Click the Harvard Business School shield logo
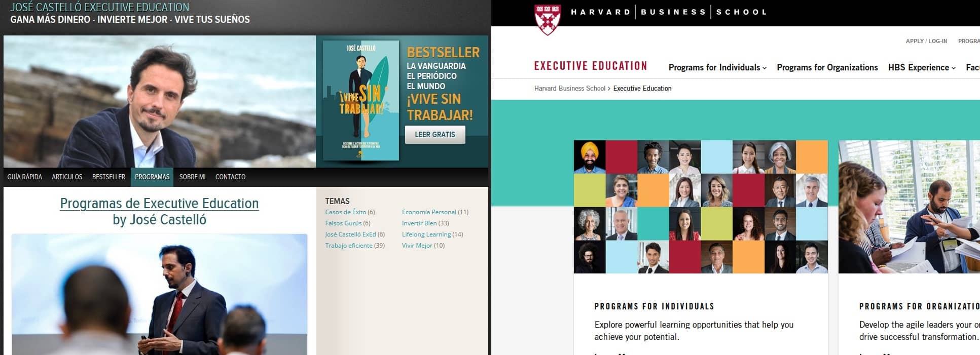The height and width of the screenshot is (355, 980). pos(548,19)
